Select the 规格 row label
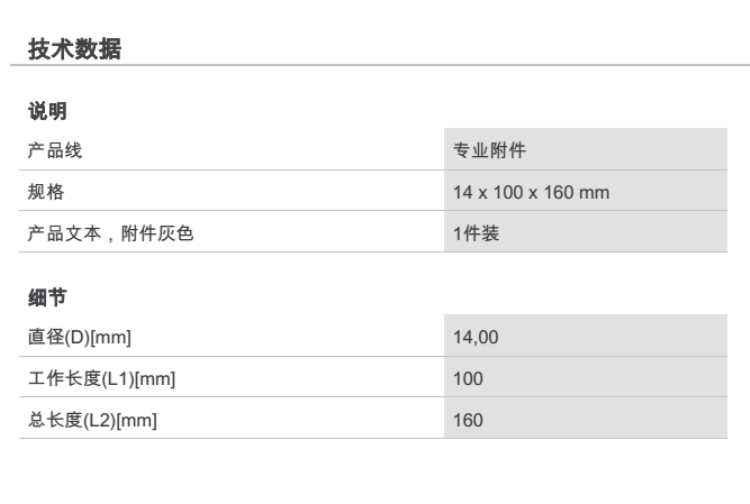750x504 pixels. pyautogui.click(x=45, y=192)
